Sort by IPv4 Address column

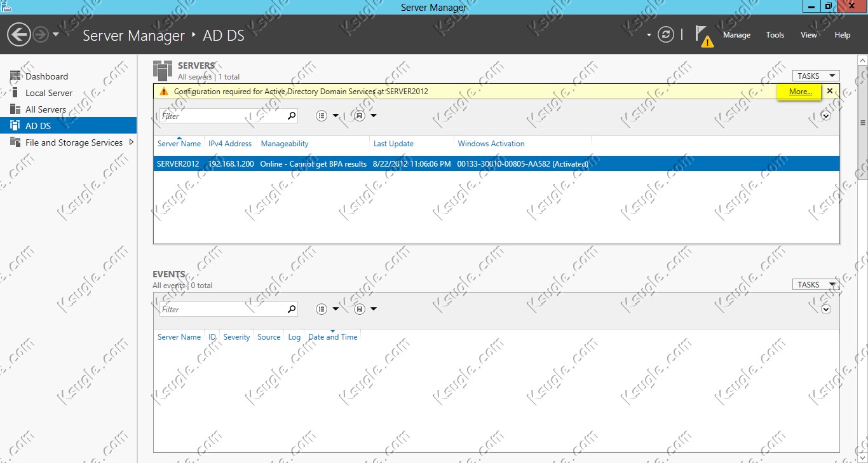pos(230,144)
